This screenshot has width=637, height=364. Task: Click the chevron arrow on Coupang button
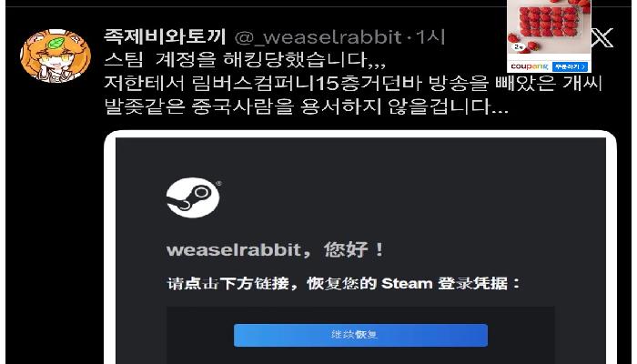click(x=583, y=66)
